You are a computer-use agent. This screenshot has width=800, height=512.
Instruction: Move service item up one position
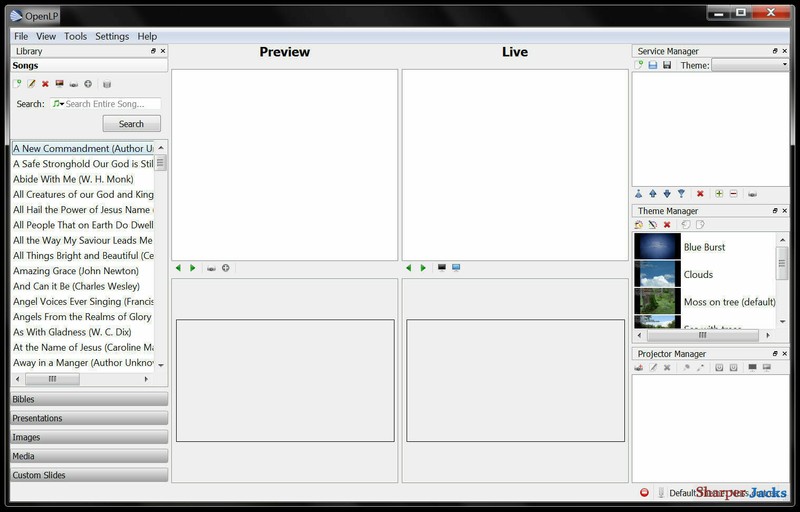(653, 194)
